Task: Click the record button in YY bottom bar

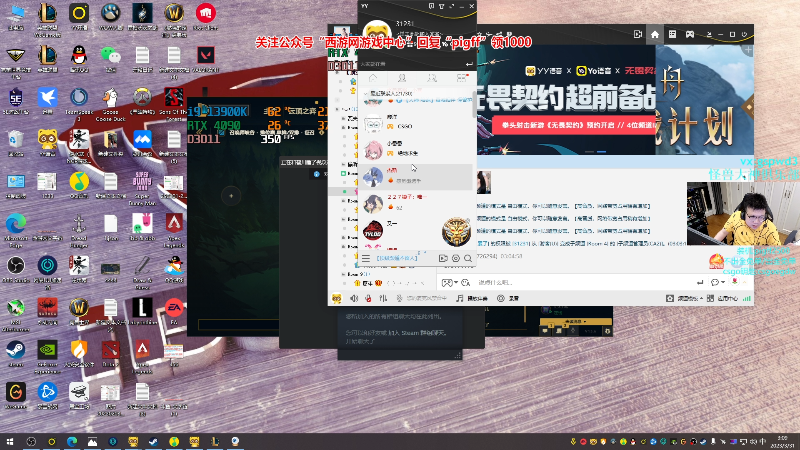Action: click(508, 298)
